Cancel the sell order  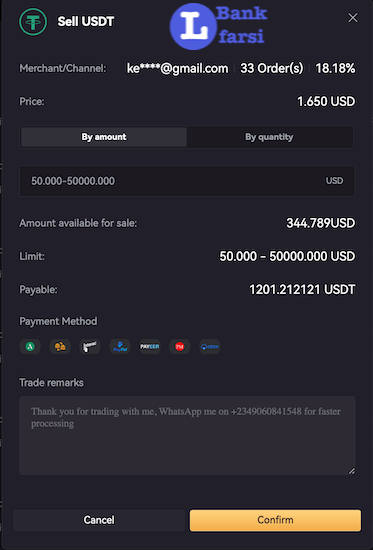(99, 520)
